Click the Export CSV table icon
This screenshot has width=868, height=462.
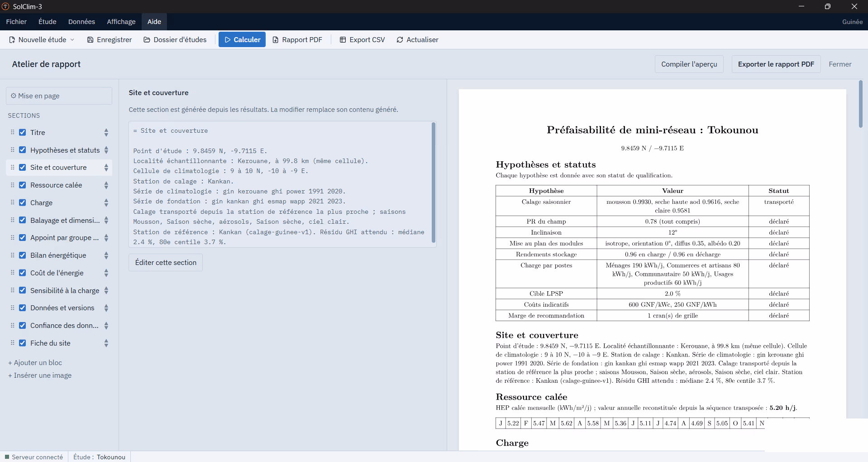click(x=343, y=40)
